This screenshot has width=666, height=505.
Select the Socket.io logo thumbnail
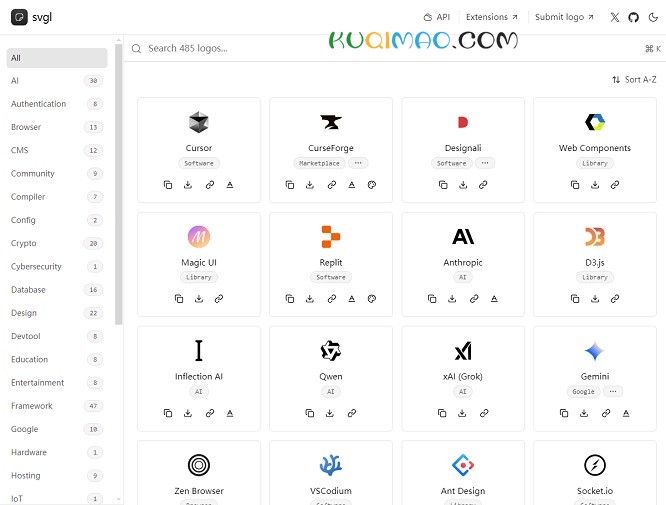pyautogui.click(x=595, y=465)
